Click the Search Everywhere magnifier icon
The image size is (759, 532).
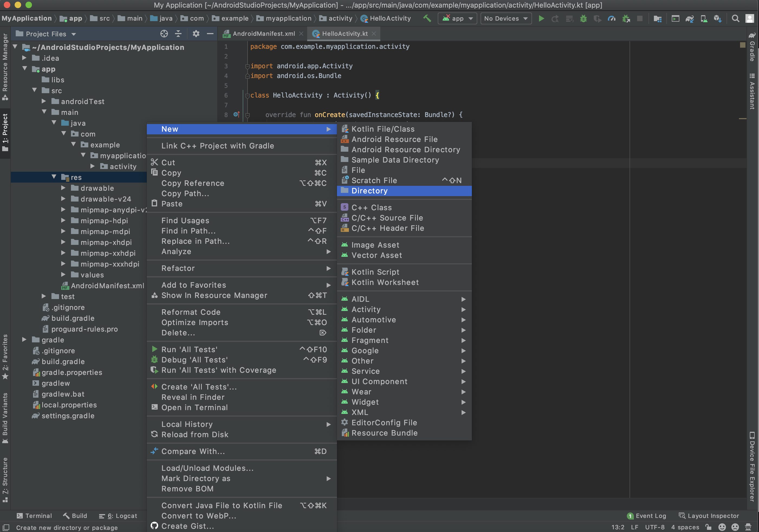[735, 18]
